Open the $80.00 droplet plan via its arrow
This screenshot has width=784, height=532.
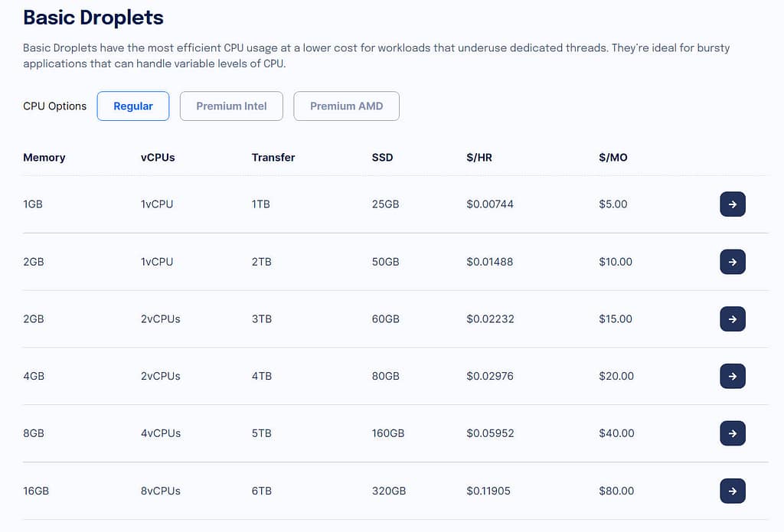732,491
